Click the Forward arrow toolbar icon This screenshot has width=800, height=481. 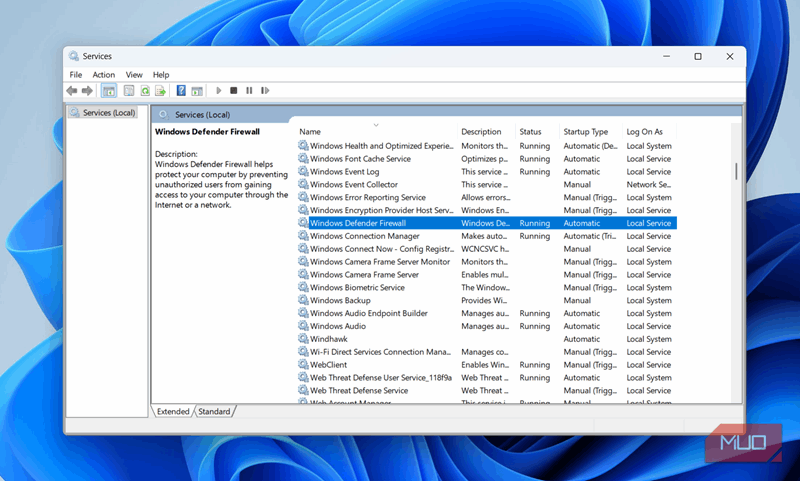click(87, 91)
